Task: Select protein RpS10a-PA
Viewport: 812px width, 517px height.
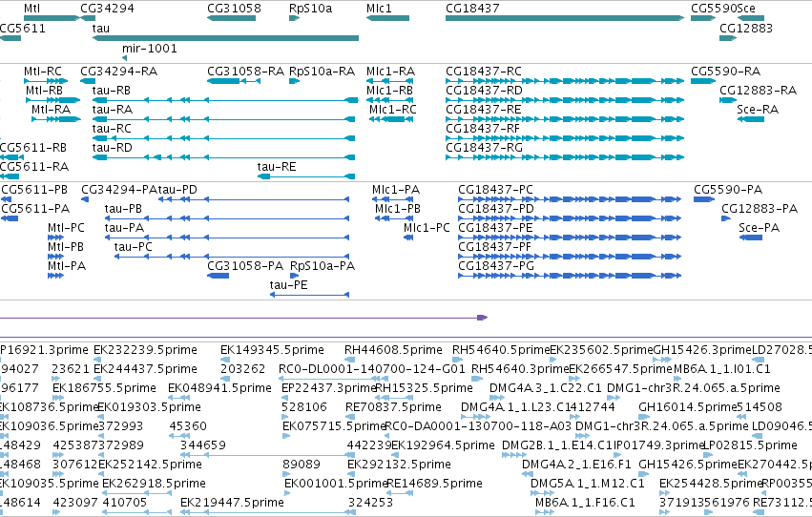Action: [294, 276]
